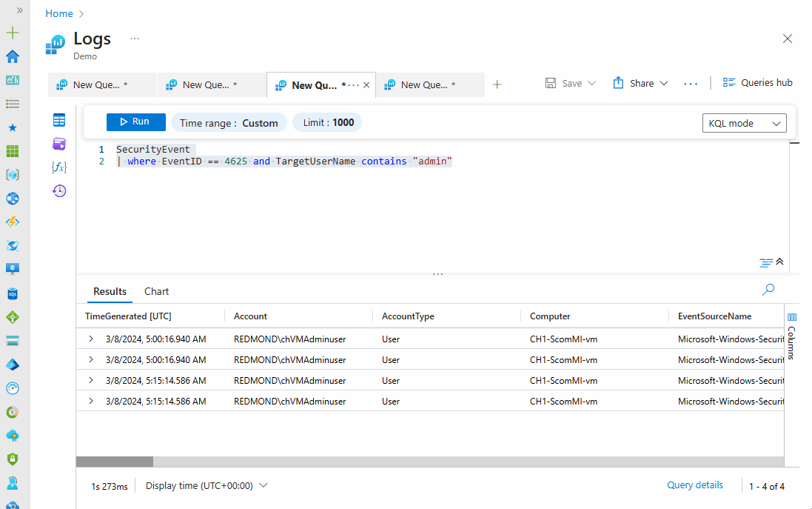The image size is (812, 509).
Task: Run the query
Action: tap(135, 122)
